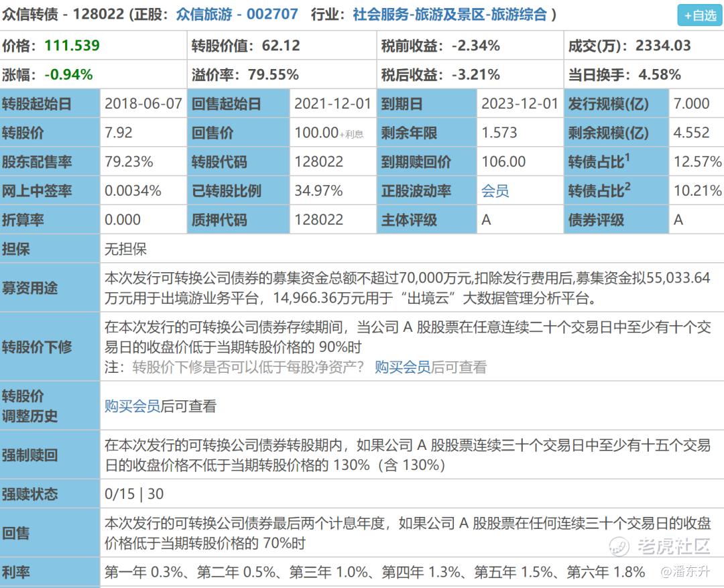Image resolution: width=724 pixels, height=588 pixels.
Task: Select 转债占比2 value 10.21%
Action: click(x=697, y=191)
